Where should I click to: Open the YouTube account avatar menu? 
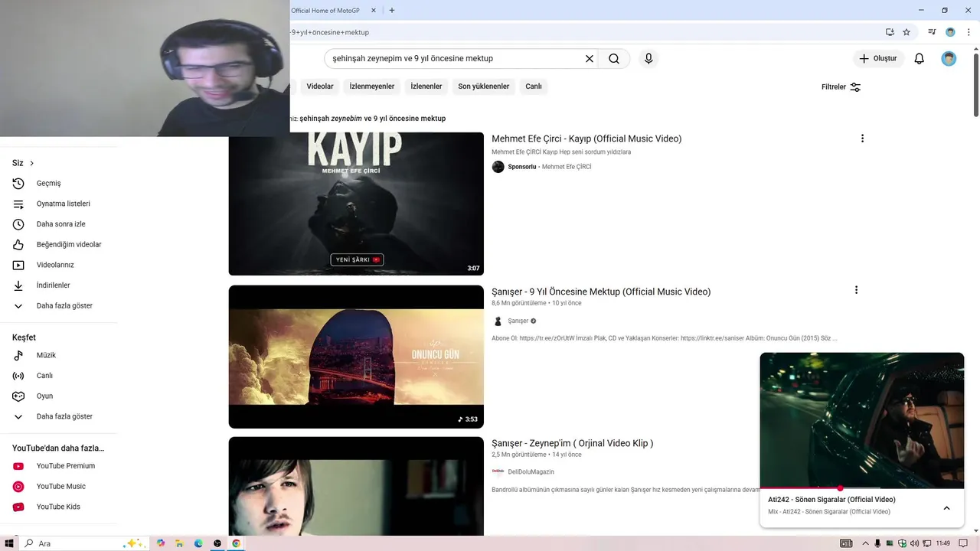[x=949, y=58]
